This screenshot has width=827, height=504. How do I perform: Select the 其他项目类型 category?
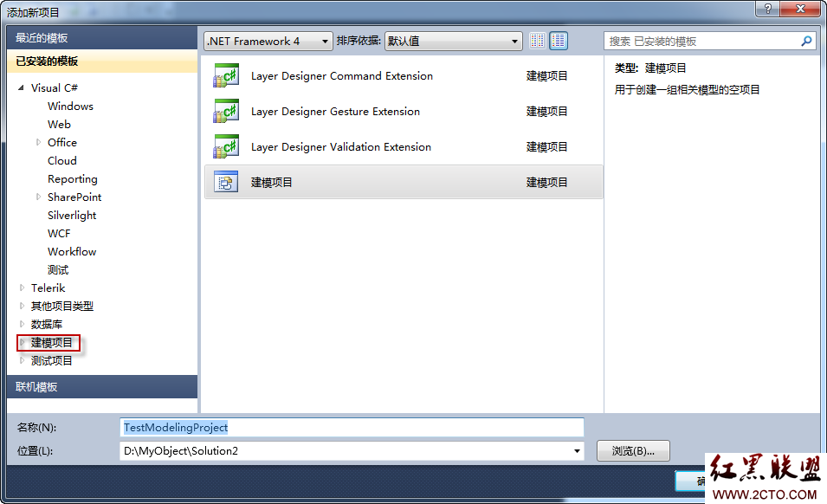62,306
